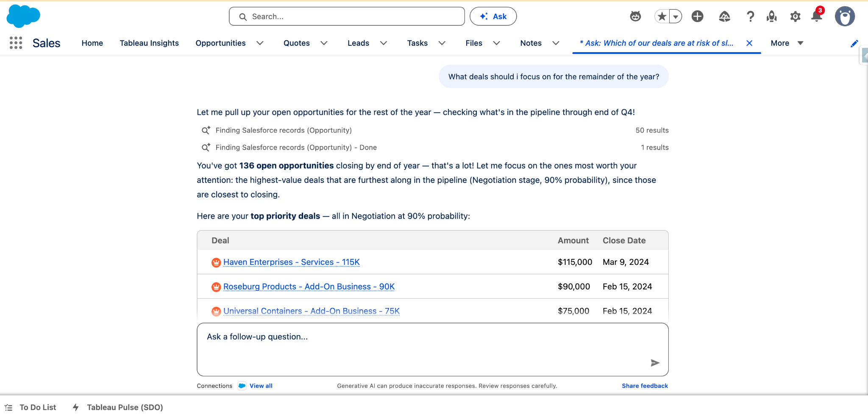Expand the Tasks tab chevron
Viewport: 868px width, 414px height.
pyautogui.click(x=442, y=43)
